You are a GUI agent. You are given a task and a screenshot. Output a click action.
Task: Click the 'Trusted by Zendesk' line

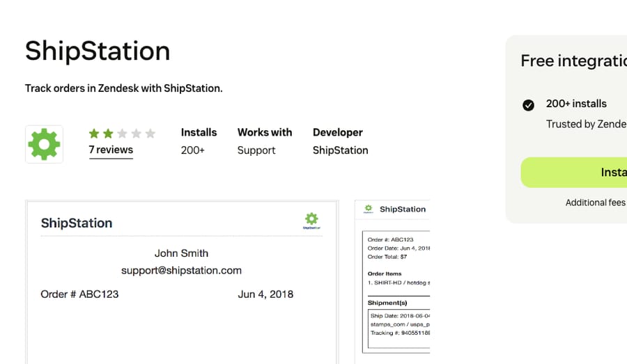tap(587, 125)
